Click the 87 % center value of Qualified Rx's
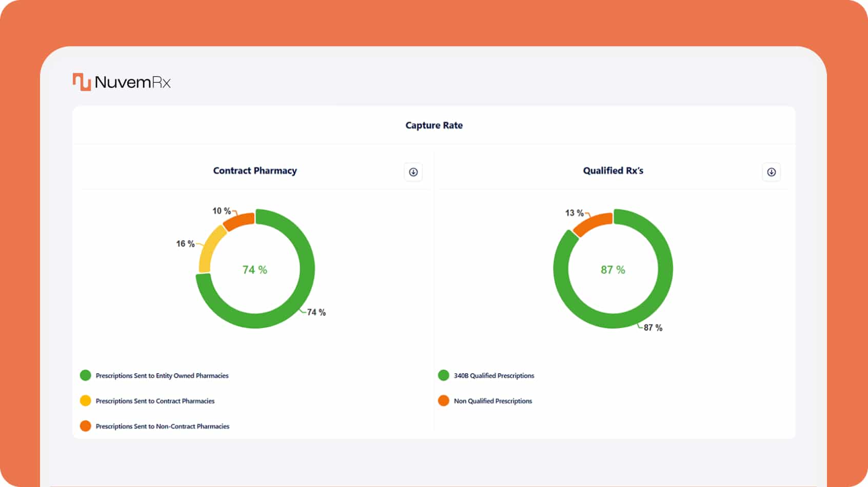This screenshot has width=868, height=487. 613,270
